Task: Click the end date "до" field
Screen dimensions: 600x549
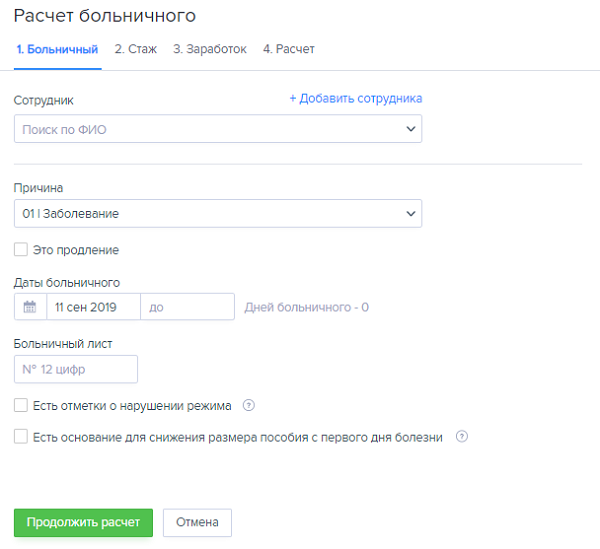Action: (x=187, y=307)
